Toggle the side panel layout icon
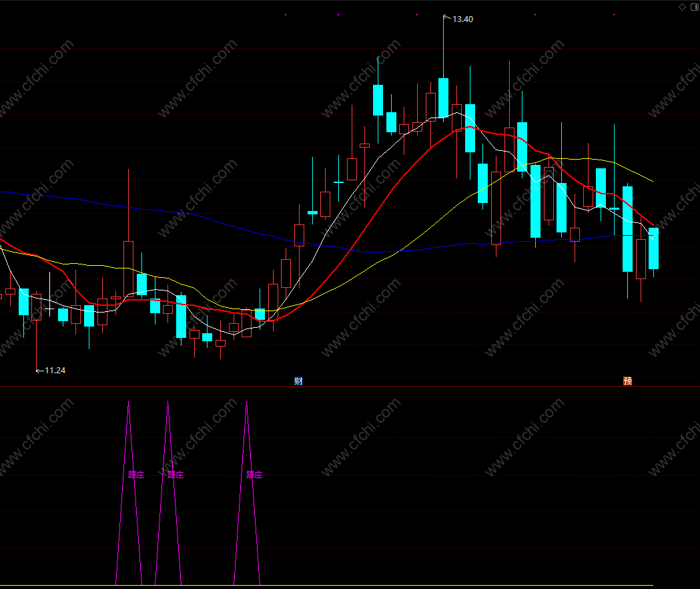Viewport: 700px width, 589px height. (695, 7)
